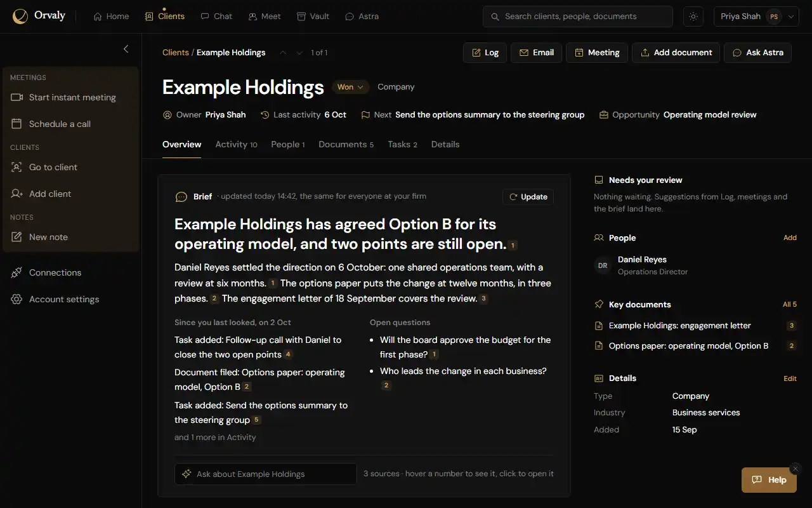Click Add link in People panel
This screenshot has height=508, width=812.
[790, 237]
